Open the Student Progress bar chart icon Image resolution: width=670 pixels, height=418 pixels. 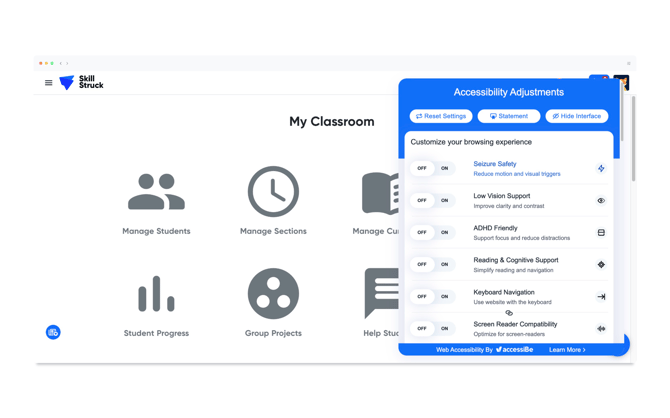[156, 294]
